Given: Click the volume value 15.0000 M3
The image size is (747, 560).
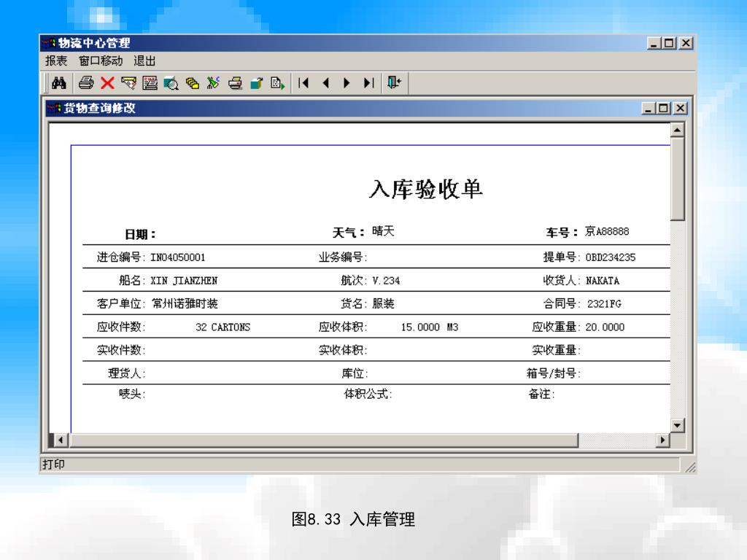Looking at the screenshot, I should point(429,327).
